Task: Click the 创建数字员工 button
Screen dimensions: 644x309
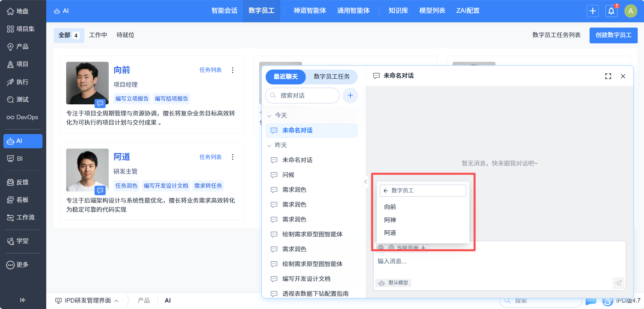Action: tap(613, 35)
